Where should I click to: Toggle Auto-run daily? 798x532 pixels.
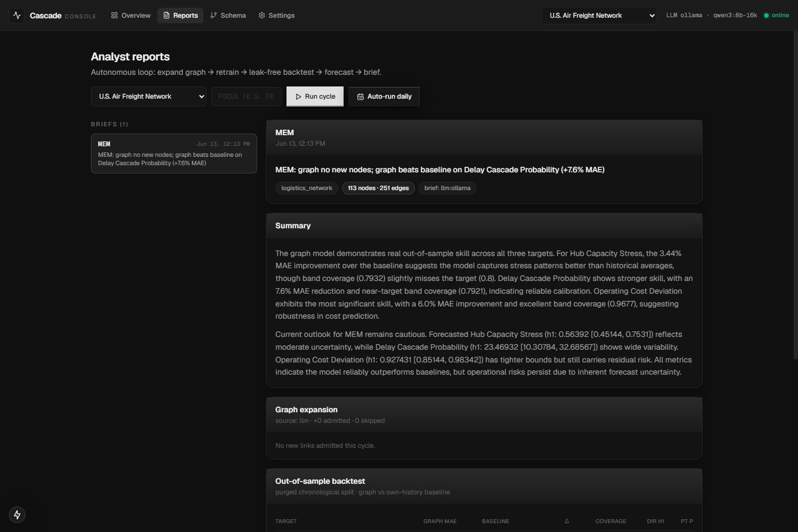384,96
